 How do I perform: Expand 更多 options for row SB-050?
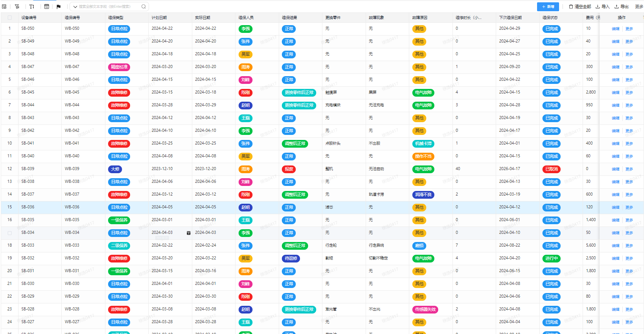coord(629,29)
